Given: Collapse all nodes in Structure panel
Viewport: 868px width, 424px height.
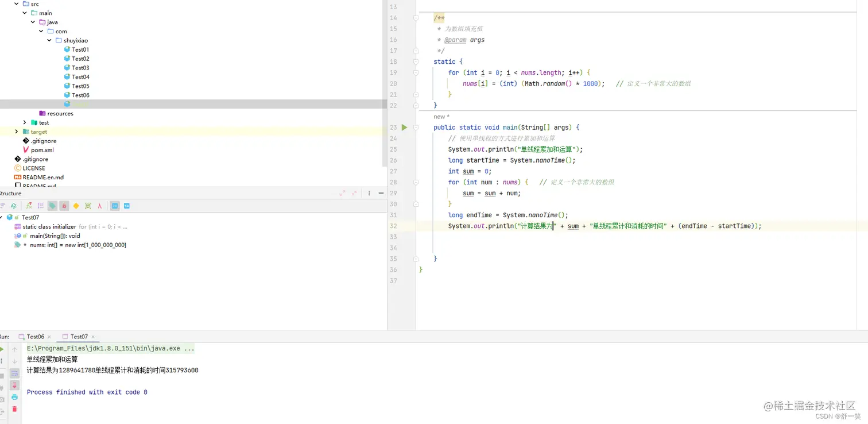Looking at the screenshot, I should pyautogui.click(x=354, y=193).
